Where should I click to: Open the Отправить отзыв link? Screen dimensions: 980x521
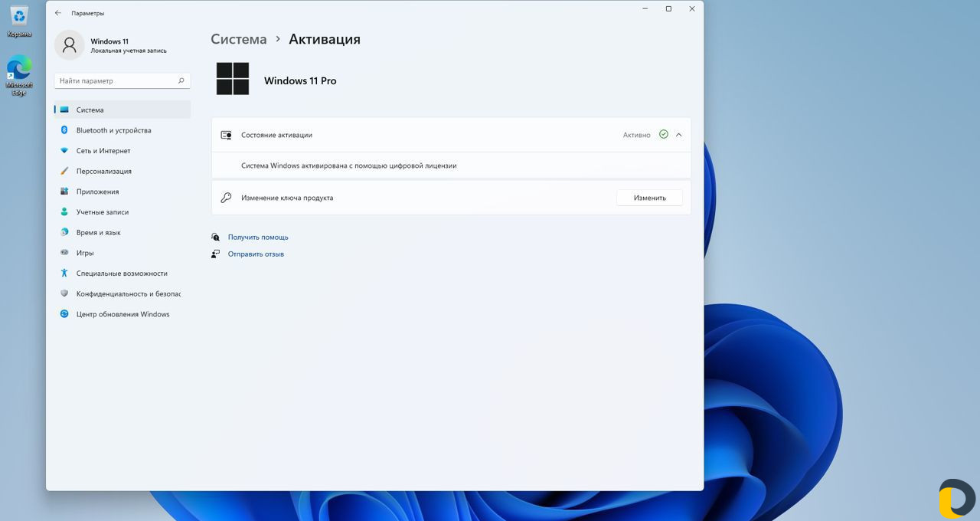(256, 254)
